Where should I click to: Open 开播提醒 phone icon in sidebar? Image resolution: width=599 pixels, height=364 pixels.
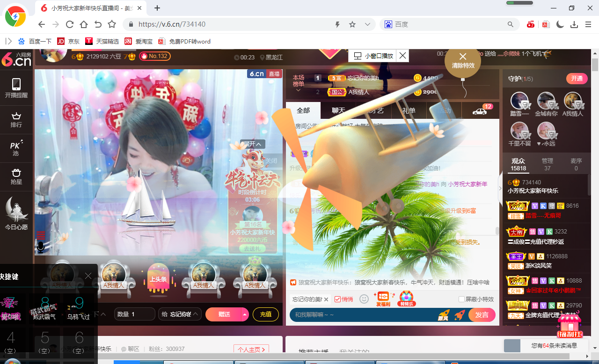tap(16, 88)
